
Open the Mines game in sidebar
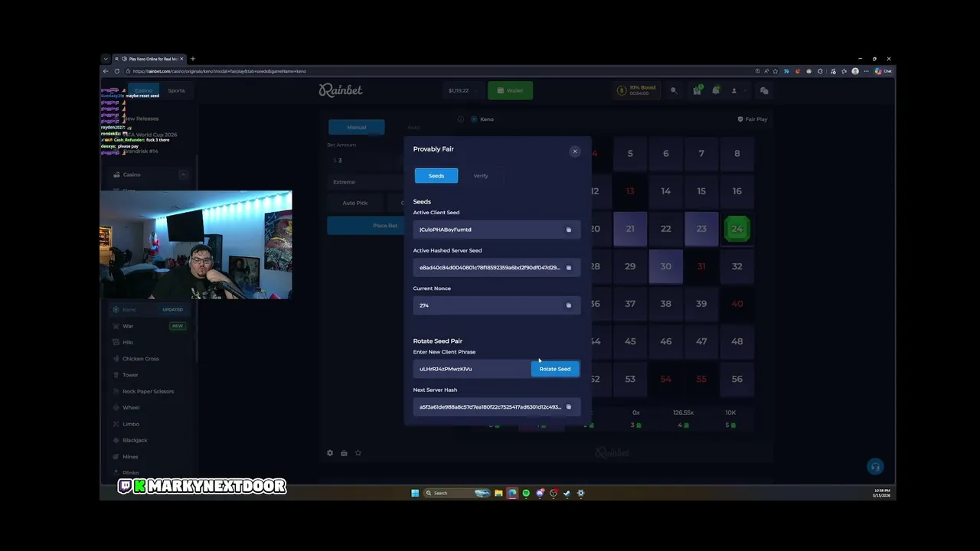tap(130, 457)
